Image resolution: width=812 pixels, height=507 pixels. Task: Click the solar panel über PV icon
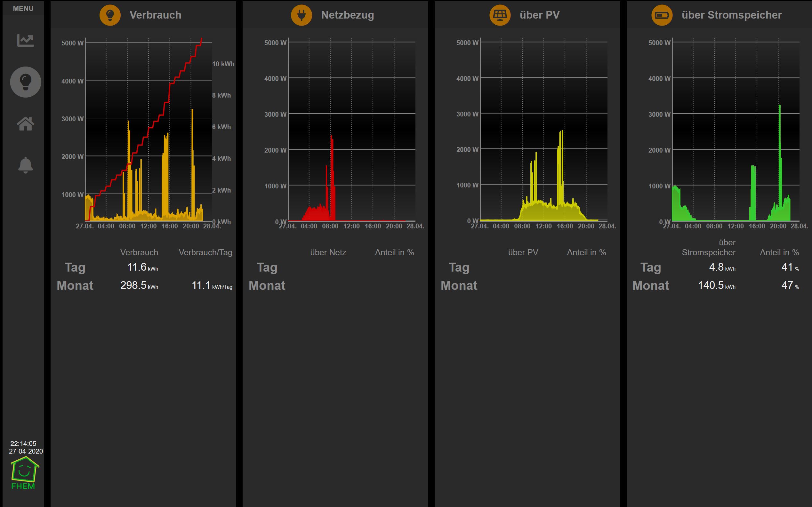(500, 15)
